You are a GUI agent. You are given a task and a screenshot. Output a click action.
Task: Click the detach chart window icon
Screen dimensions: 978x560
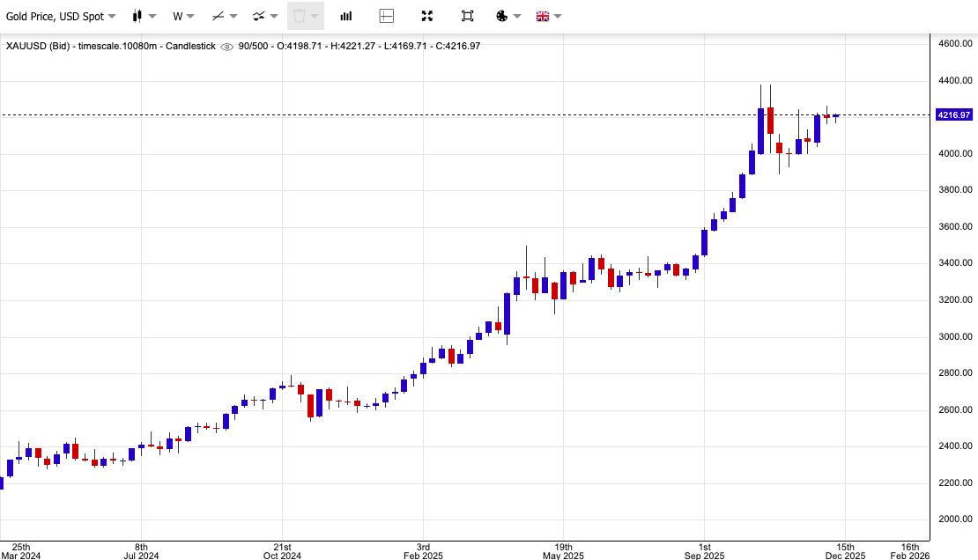[467, 16]
